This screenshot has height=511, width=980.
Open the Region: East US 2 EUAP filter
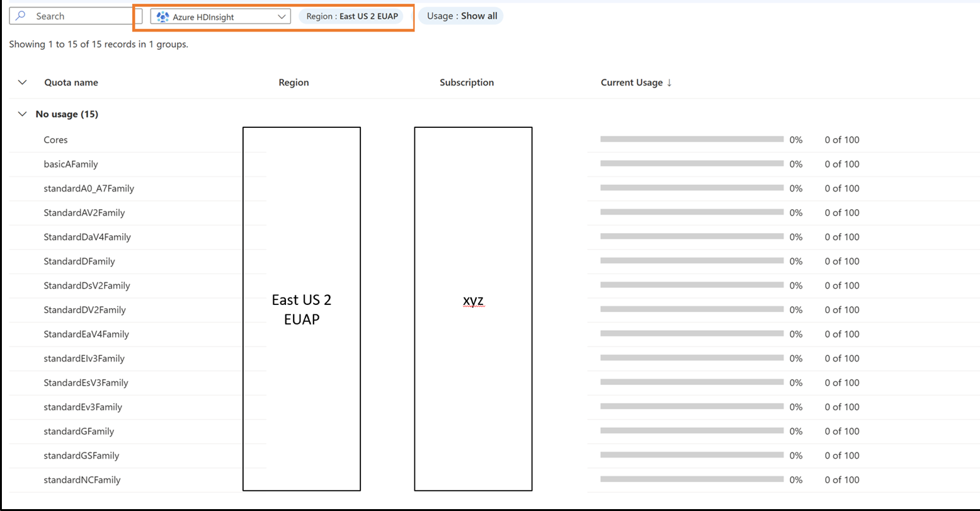(351, 16)
